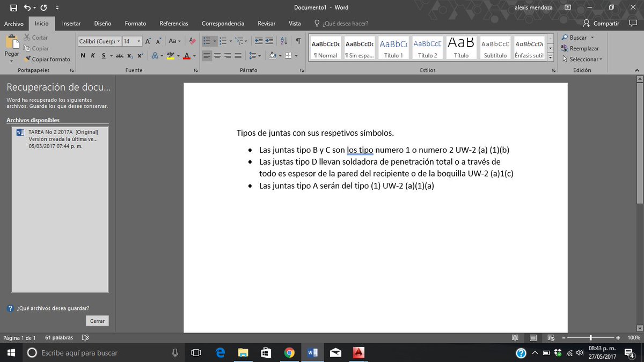Open the spelling check icon in status bar
This screenshot has height=362, width=644.
[85, 338]
